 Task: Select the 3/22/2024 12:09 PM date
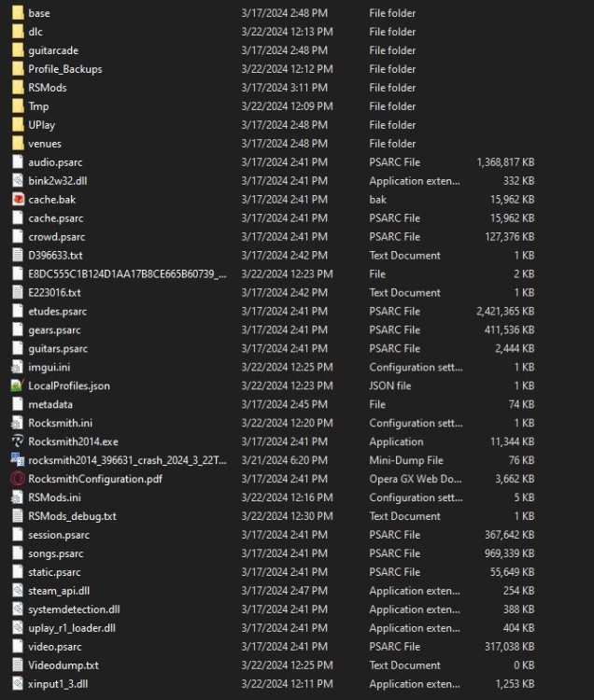(x=287, y=106)
